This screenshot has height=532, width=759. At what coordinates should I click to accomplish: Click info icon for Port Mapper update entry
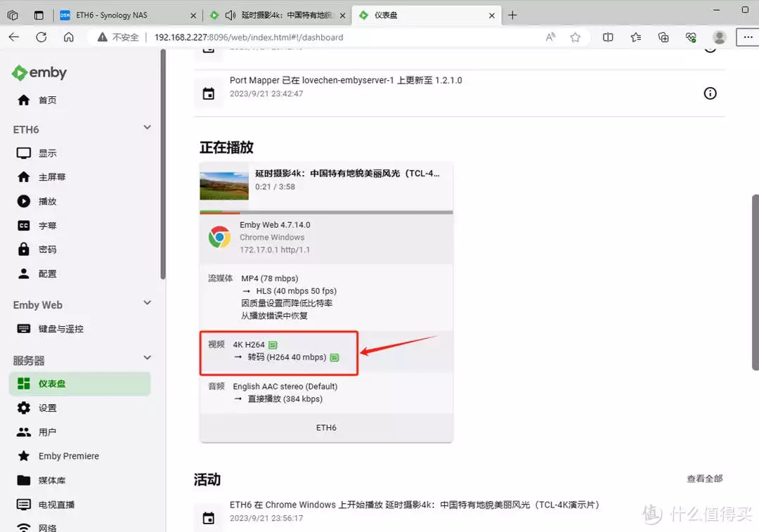pyautogui.click(x=710, y=93)
